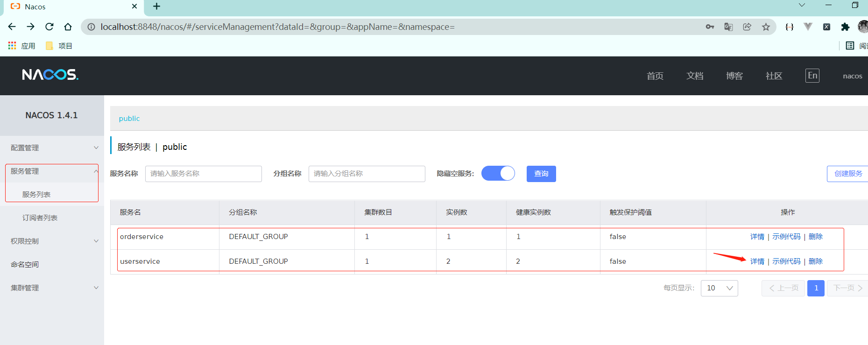
Task: Reload the Nacos page
Action: point(49,27)
